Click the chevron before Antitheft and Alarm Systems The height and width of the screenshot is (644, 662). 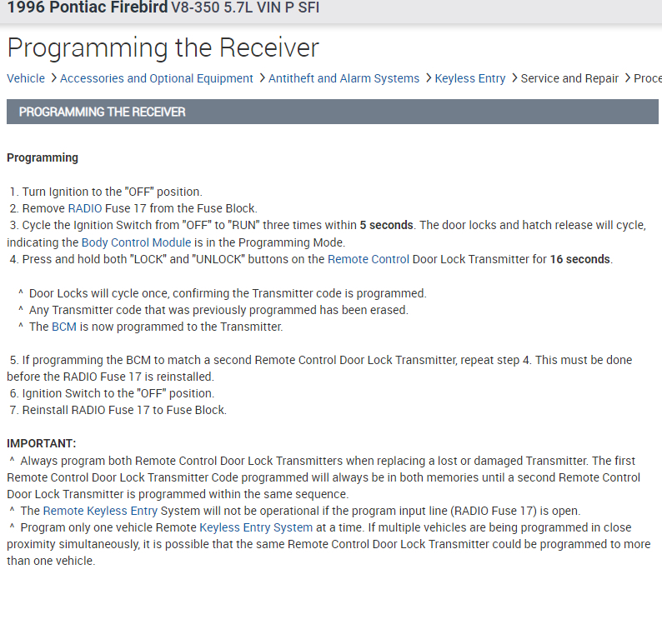click(262, 78)
